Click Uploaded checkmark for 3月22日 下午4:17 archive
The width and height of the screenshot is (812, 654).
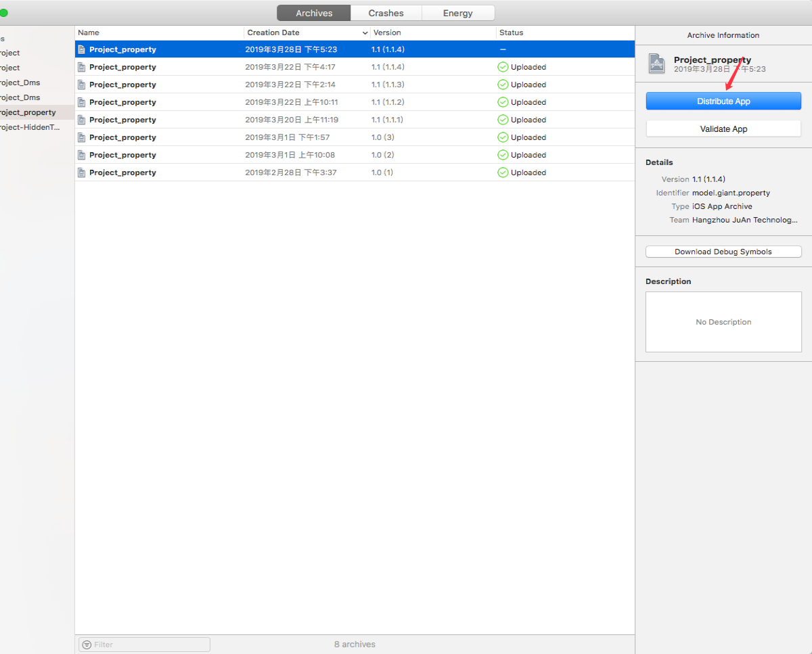(503, 67)
